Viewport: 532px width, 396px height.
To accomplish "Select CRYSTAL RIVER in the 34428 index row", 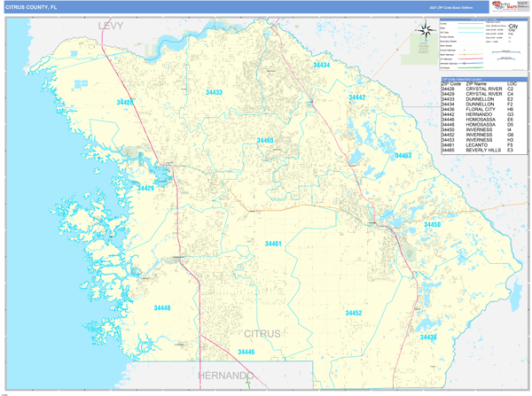I will click(484, 89).
